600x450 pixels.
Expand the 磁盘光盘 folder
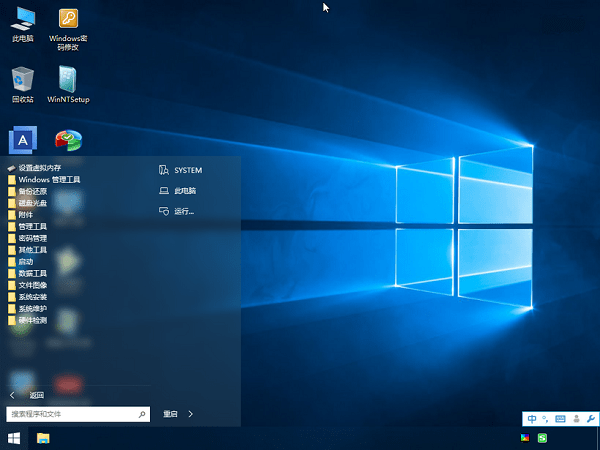[28, 203]
